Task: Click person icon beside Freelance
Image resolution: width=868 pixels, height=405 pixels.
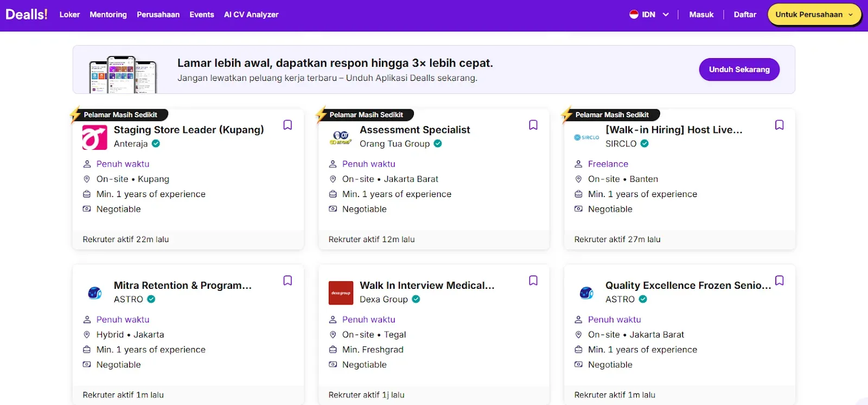Action: pyautogui.click(x=578, y=164)
